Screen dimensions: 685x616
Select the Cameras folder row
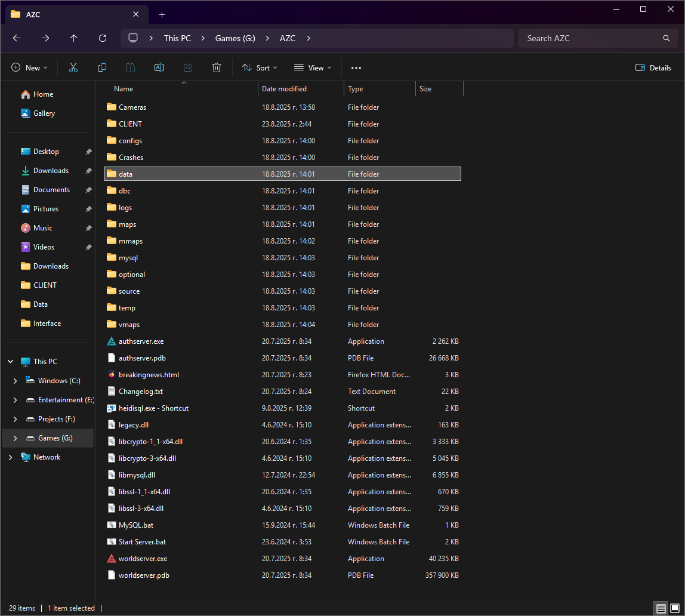pyautogui.click(x=283, y=107)
